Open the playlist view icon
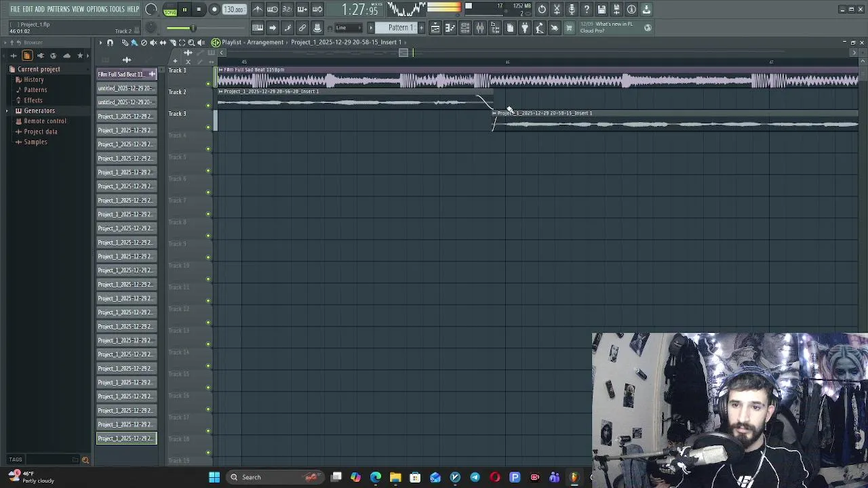This screenshot has width=868, height=488. pyautogui.click(x=435, y=28)
